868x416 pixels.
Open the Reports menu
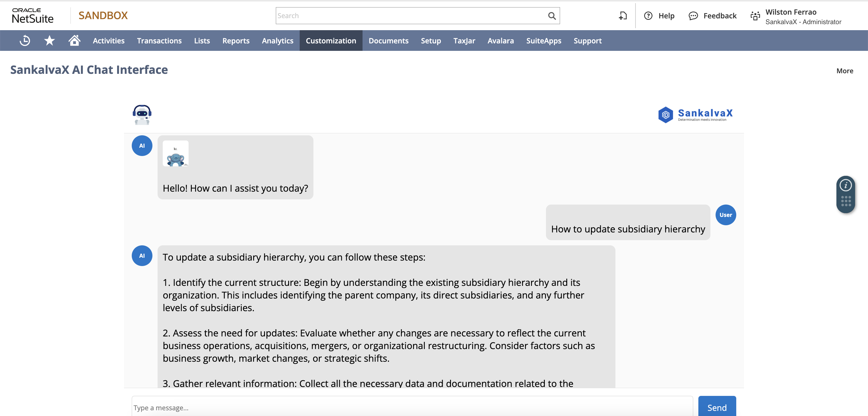click(236, 41)
